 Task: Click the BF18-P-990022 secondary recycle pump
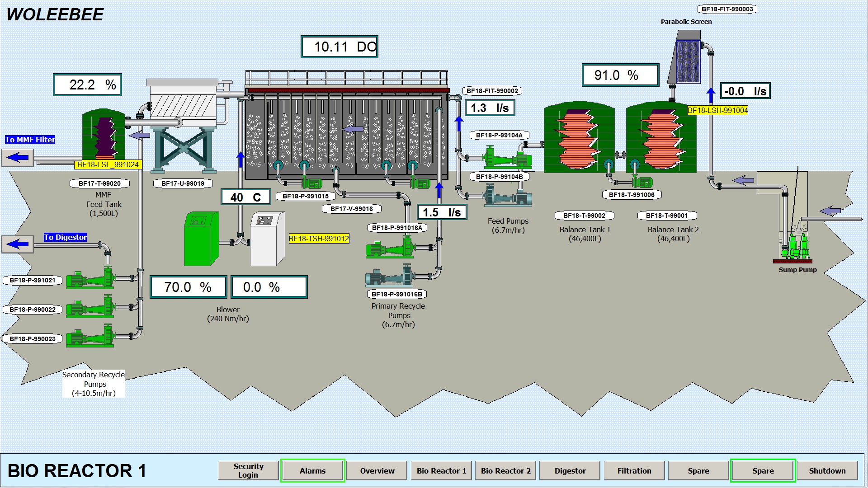(x=90, y=307)
